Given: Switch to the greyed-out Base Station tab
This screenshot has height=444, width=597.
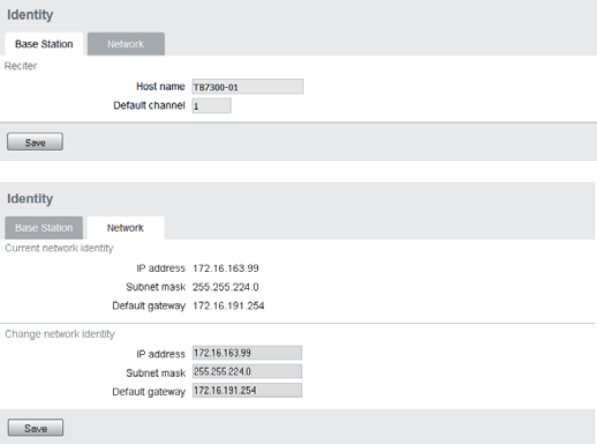Looking at the screenshot, I should click(x=44, y=228).
